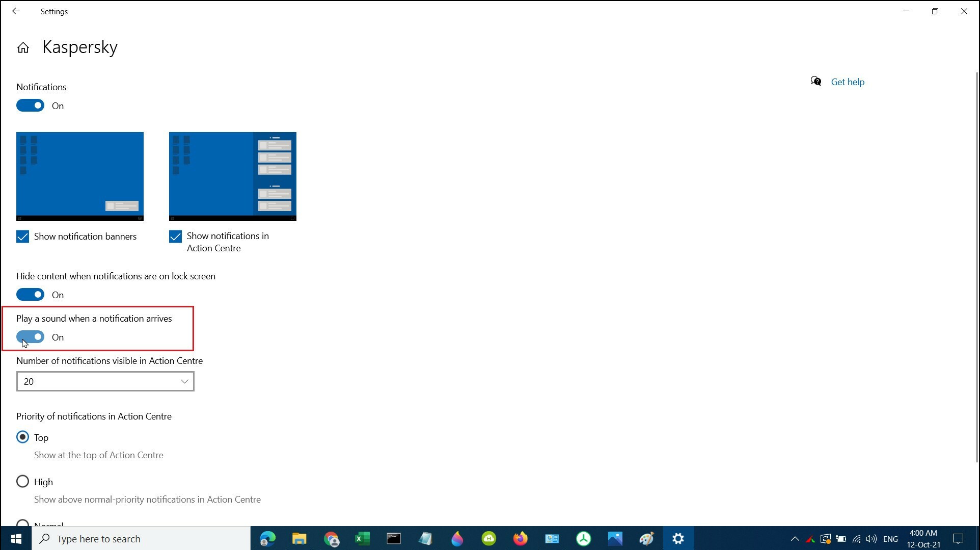Open the volume speaker tray icon
Viewport: 980px width, 550px height.
tap(872, 539)
